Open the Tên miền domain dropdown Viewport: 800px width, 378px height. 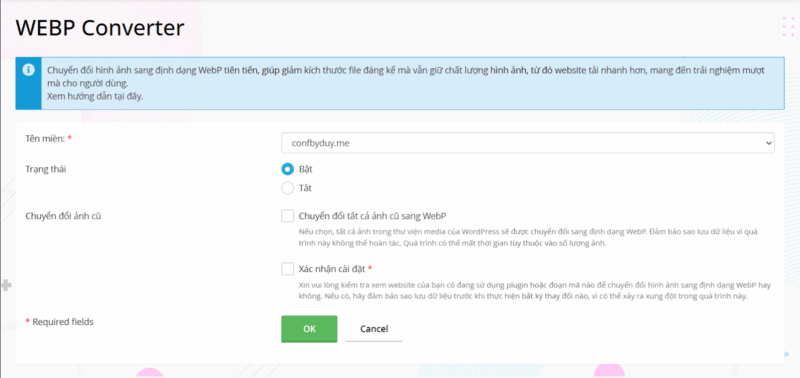point(528,143)
